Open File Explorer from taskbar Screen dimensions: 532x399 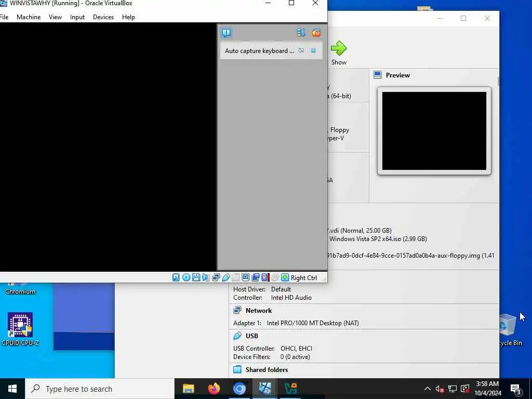pyautogui.click(x=188, y=389)
